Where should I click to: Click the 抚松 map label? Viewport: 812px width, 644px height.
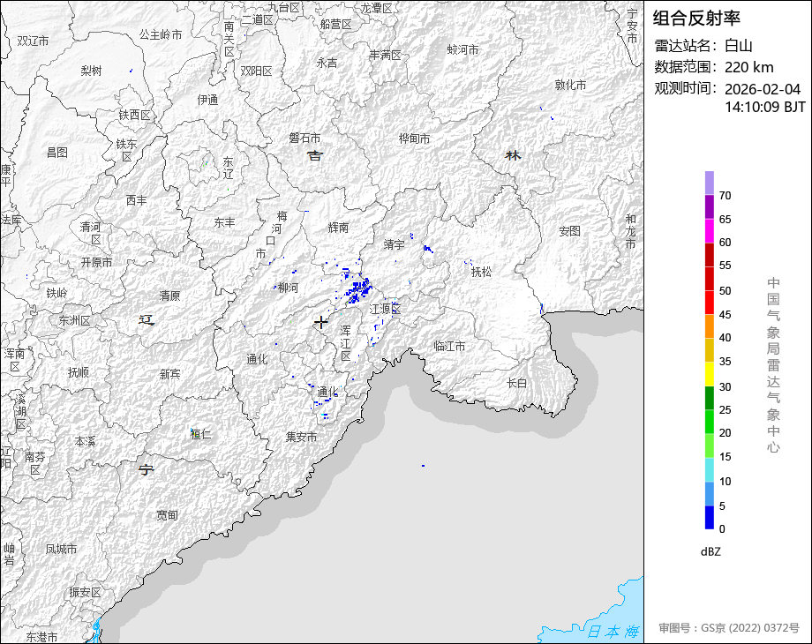pyautogui.click(x=483, y=271)
